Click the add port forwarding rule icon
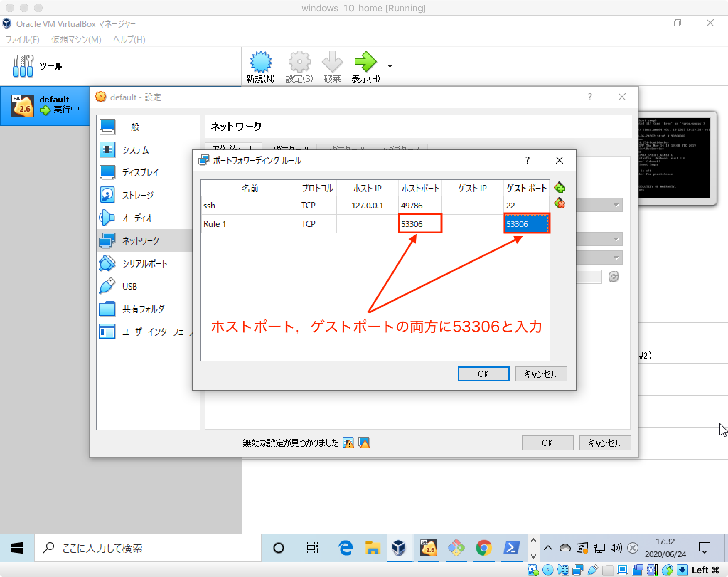The image size is (728, 577). pyautogui.click(x=560, y=187)
